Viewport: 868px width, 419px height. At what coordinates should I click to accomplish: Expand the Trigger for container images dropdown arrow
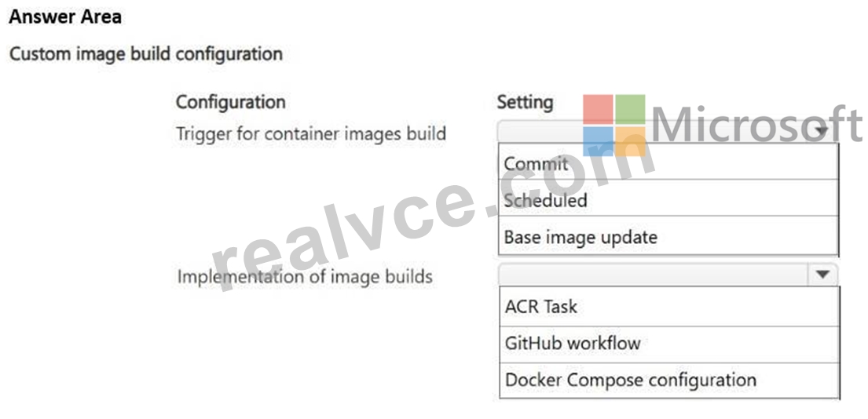[x=822, y=132]
